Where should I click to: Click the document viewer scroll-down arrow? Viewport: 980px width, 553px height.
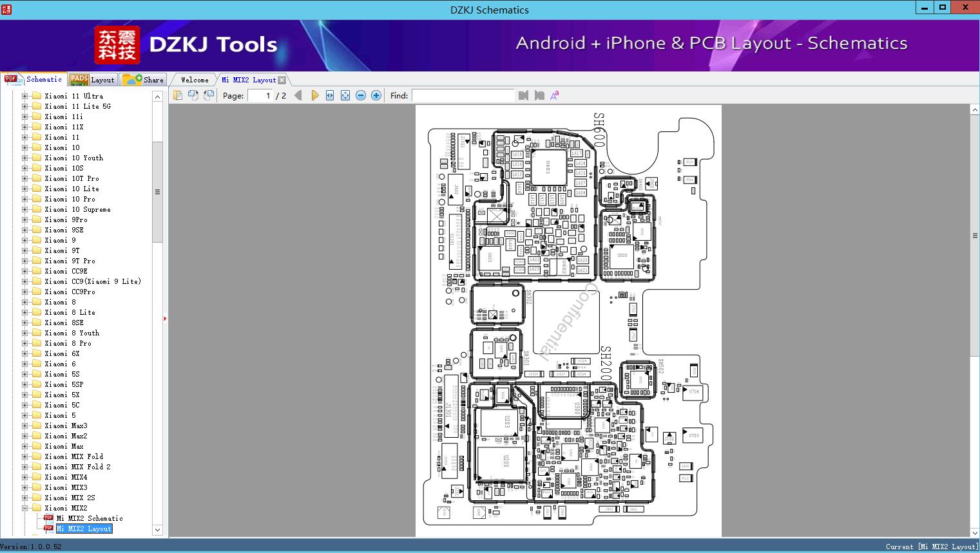(x=975, y=532)
